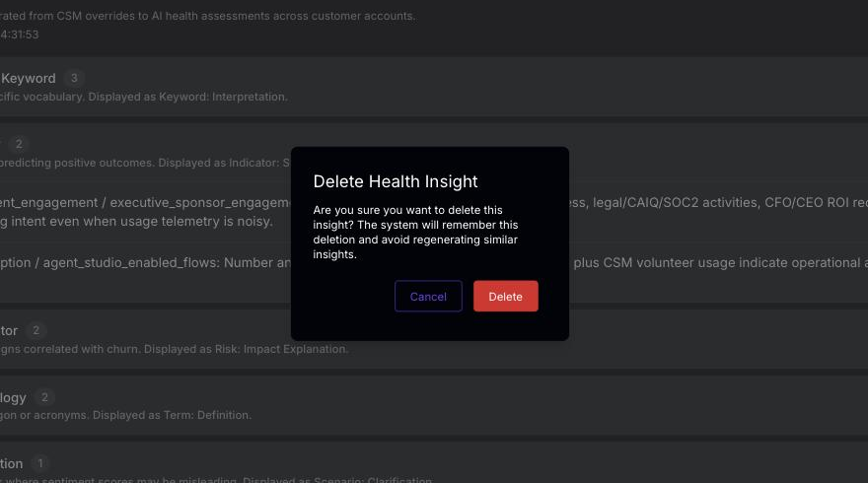Click the CSM overrides summary text
Image resolution: width=868 pixels, height=483 pixels.
pos(207,16)
